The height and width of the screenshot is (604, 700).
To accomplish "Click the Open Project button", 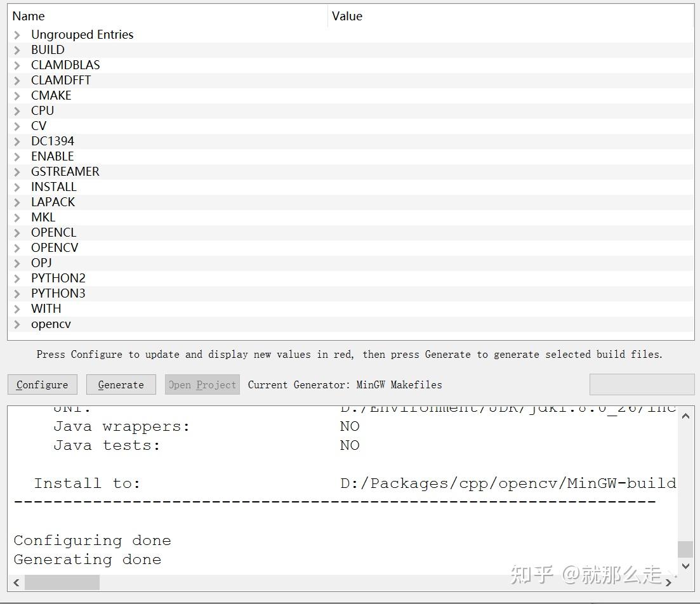I will point(202,384).
